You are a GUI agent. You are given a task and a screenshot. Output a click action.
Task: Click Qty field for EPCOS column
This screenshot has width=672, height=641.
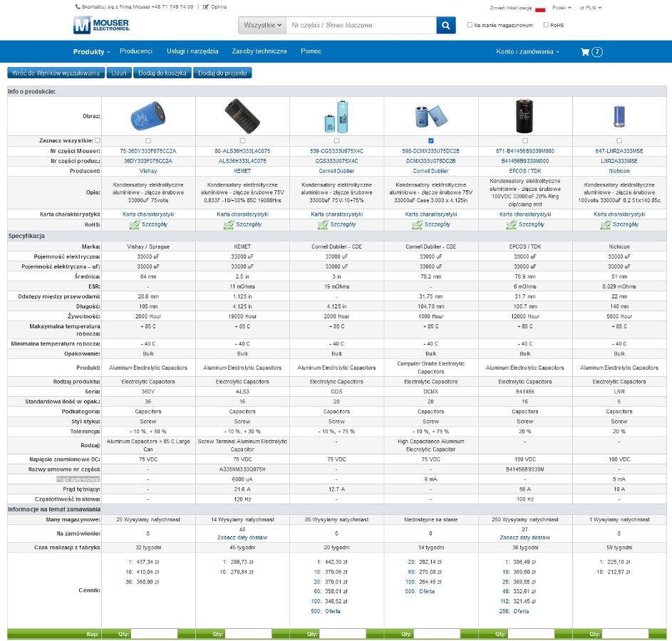click(531, 634)
